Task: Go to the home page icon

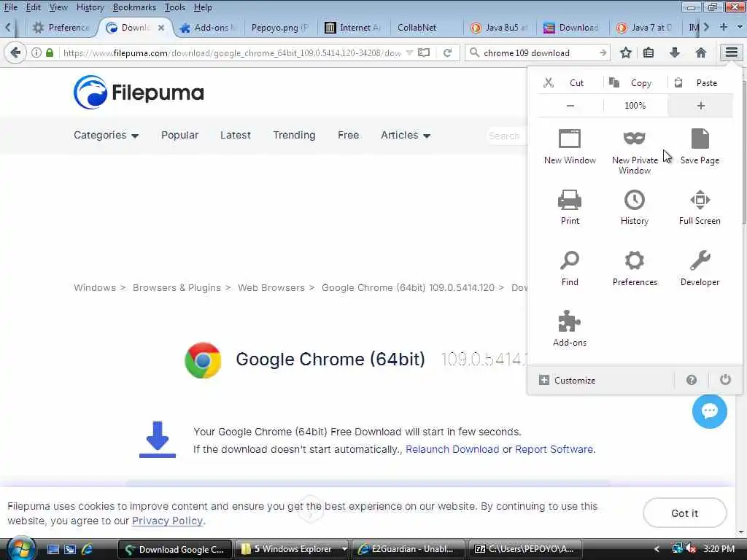Action: point(700,52)
